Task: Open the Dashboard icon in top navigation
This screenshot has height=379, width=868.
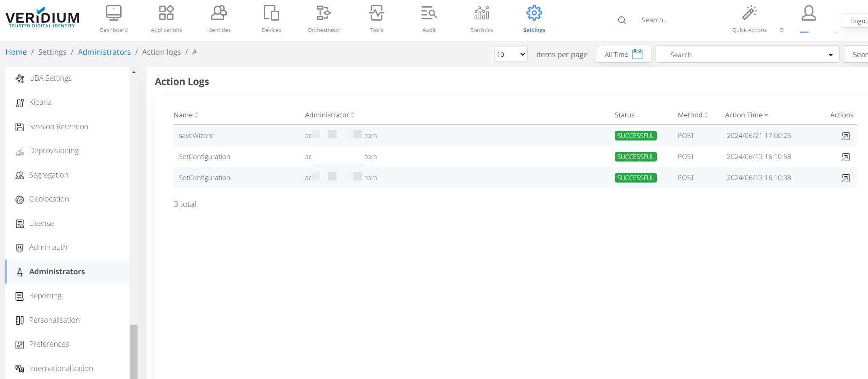Action: pyautogui.click(x=114, y=13)
